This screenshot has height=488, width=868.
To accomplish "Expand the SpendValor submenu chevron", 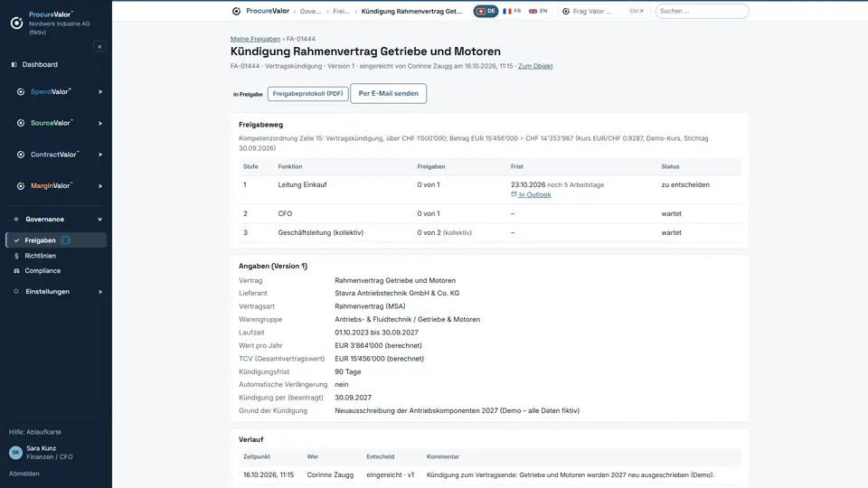I will (x=100, y=92).
